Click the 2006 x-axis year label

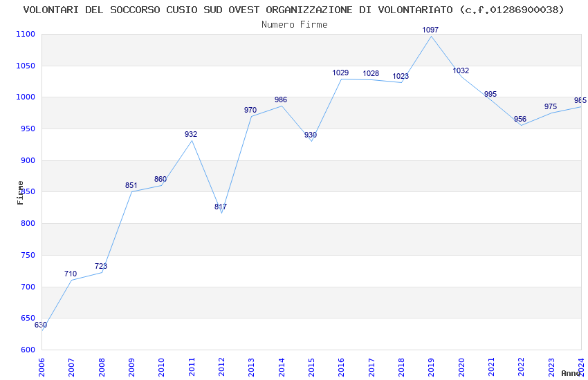(x=42, y=368)
